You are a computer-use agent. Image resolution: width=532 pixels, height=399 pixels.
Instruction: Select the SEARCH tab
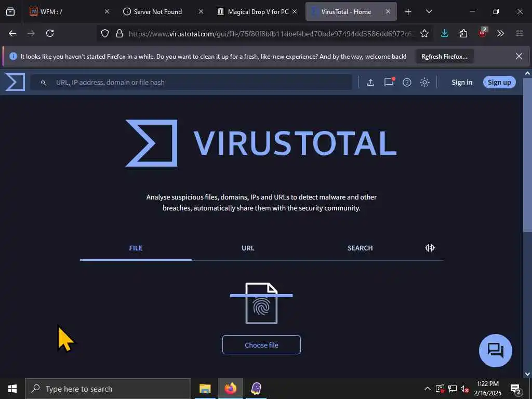[360, 248]
